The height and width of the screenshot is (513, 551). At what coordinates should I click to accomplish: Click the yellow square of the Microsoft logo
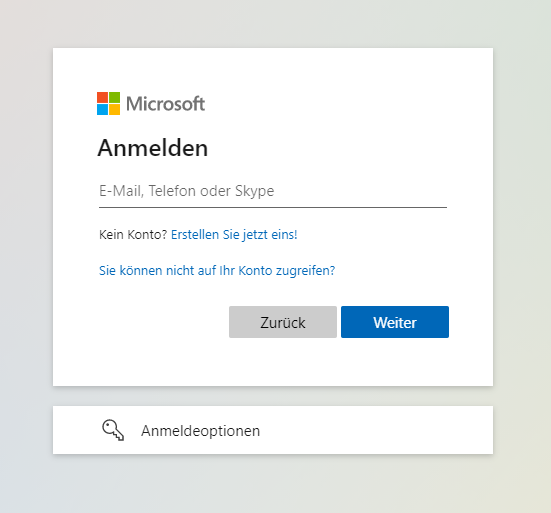tap(114, 109)
